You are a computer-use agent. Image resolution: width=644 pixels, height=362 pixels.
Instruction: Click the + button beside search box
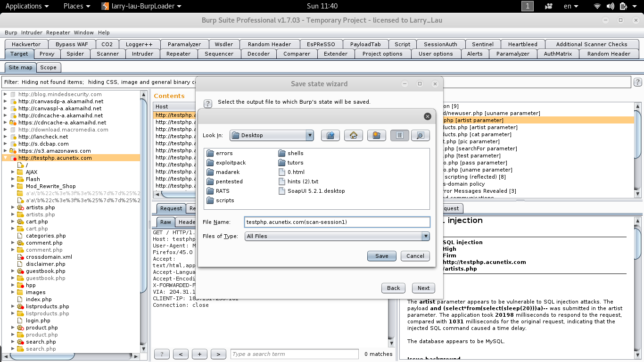(x=199, y=354)
